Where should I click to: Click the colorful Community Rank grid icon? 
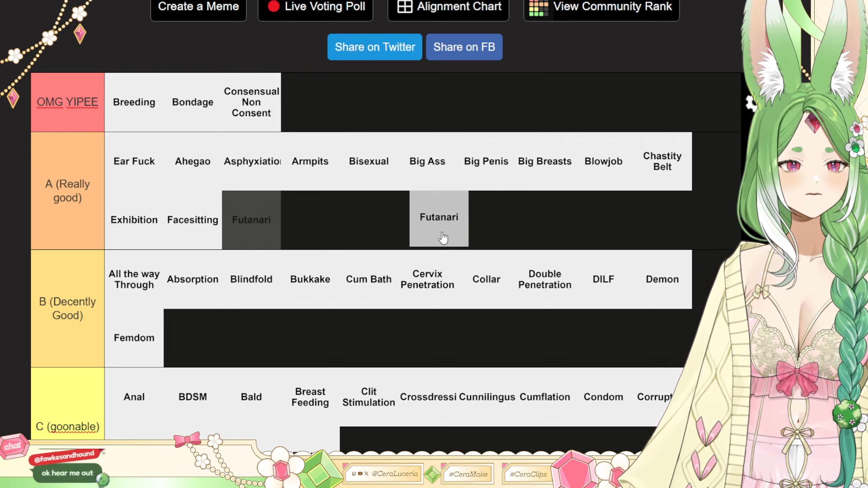[x=538, y=8]
